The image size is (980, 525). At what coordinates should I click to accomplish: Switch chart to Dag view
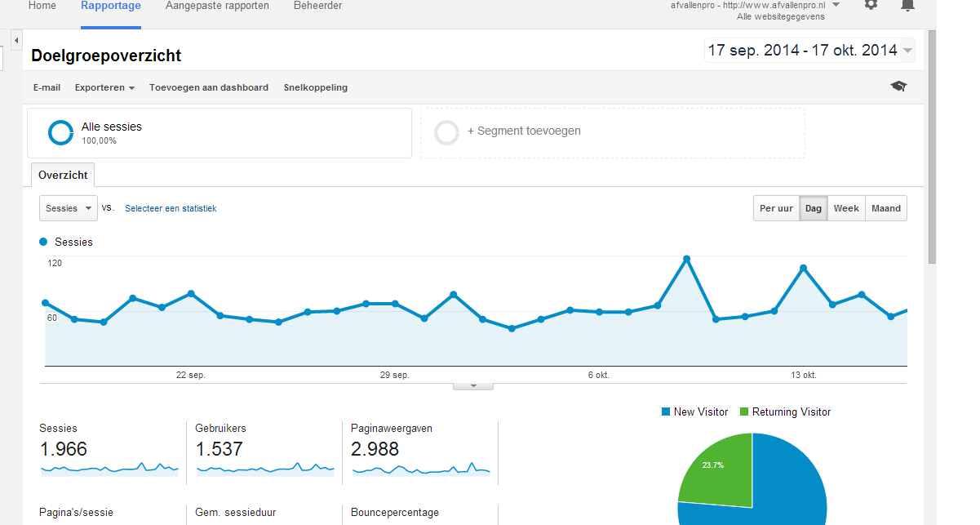click(814, 208)
